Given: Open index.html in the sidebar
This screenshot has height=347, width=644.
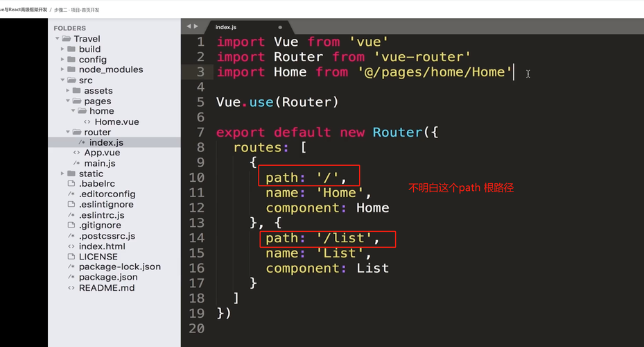Looking at the screenshot, I should (x=103, y=246).
